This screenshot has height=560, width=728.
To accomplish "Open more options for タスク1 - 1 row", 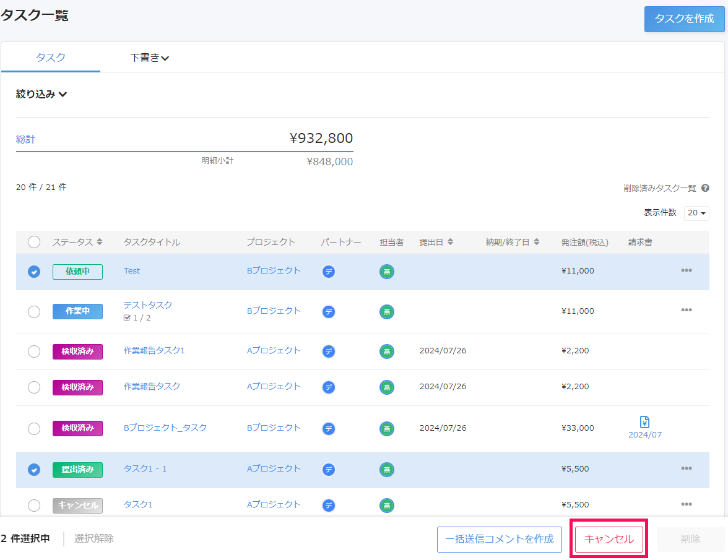I will tap(686, 468).
